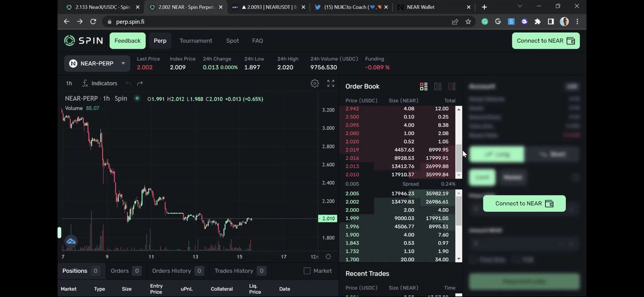The width and height of the screenshot is (644, 297).
Task: Open chart time axis settings icon
Action: coord(328,257)
